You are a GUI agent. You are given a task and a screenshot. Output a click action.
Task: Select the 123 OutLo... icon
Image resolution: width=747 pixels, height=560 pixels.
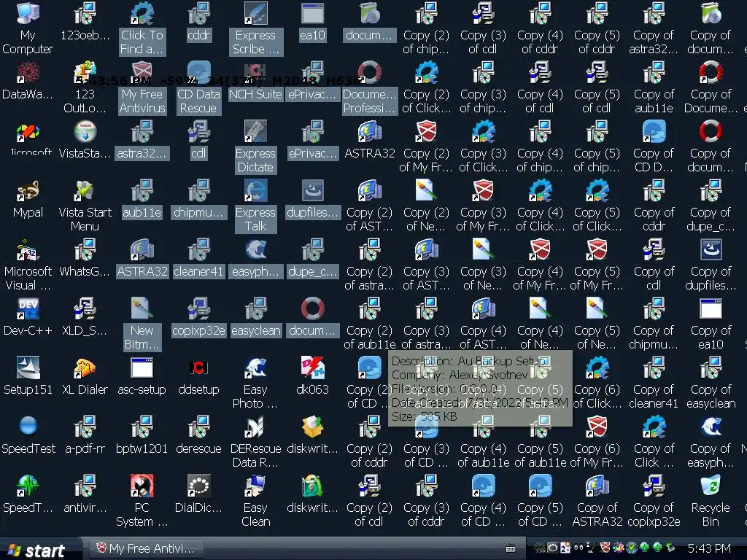coord(85,73)
